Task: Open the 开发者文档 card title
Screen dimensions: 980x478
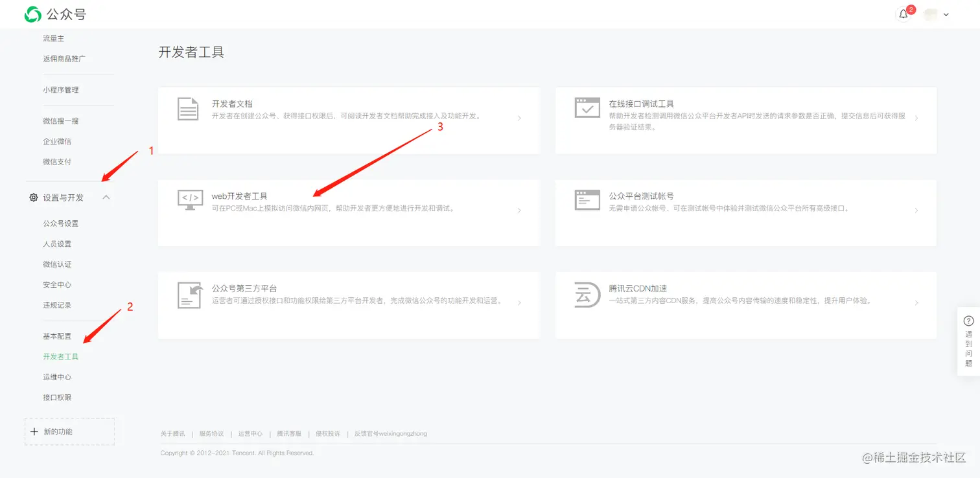Action: pos(232,104)
